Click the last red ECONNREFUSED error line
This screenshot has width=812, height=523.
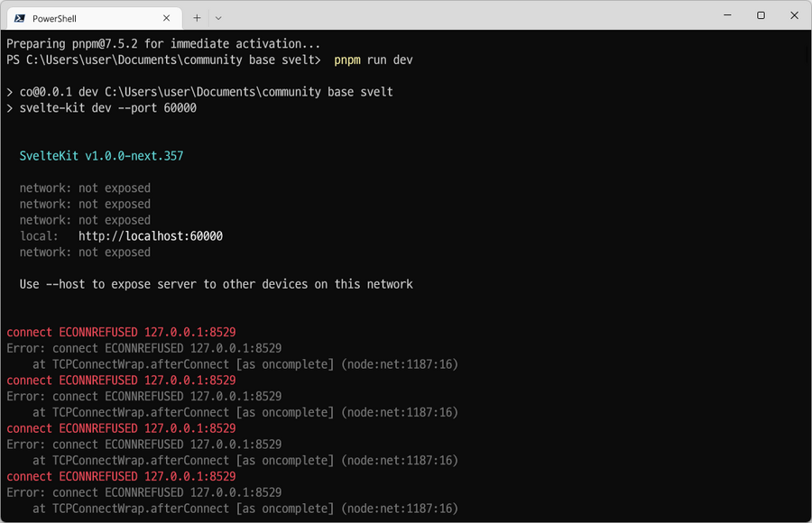[x=121, y=476]
